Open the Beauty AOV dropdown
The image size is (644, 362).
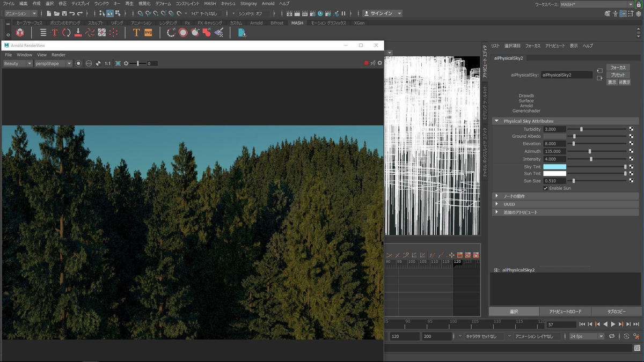click(x=18, y=63)
